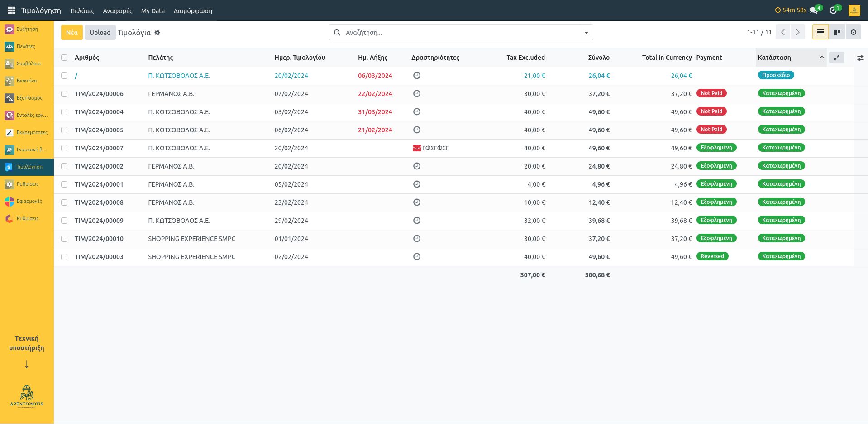Image resolution: width=868 pixels, height=424 pixels.
Task: Click the Προσχέδιο status badge
Action: [x=776, y=75]
